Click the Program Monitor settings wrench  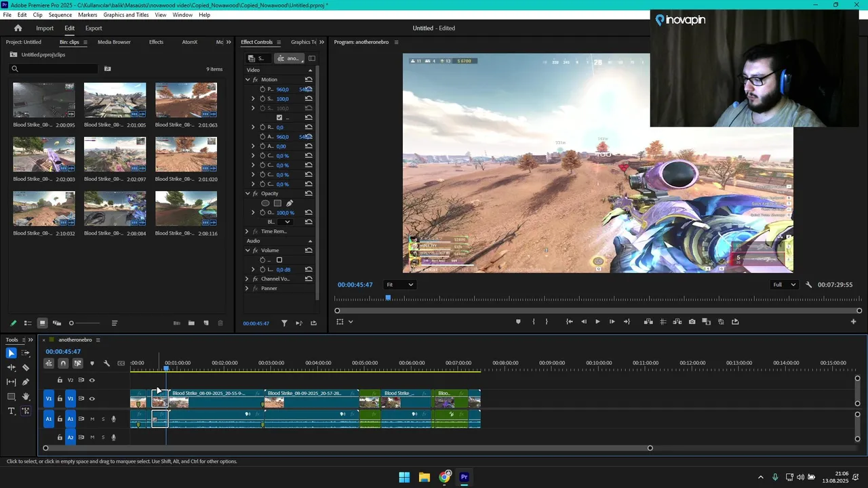tap(808, 285)
